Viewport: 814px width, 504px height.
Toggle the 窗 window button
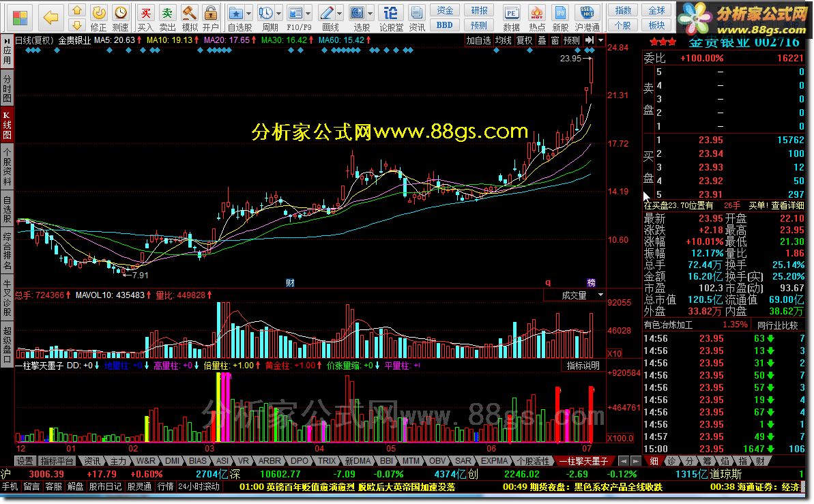(555, 40)
